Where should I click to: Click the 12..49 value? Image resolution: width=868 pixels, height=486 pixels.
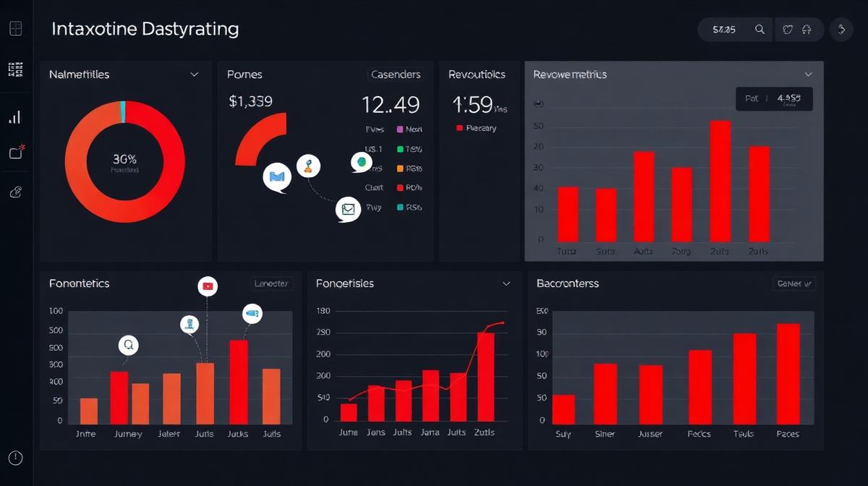tap(391, 105)
